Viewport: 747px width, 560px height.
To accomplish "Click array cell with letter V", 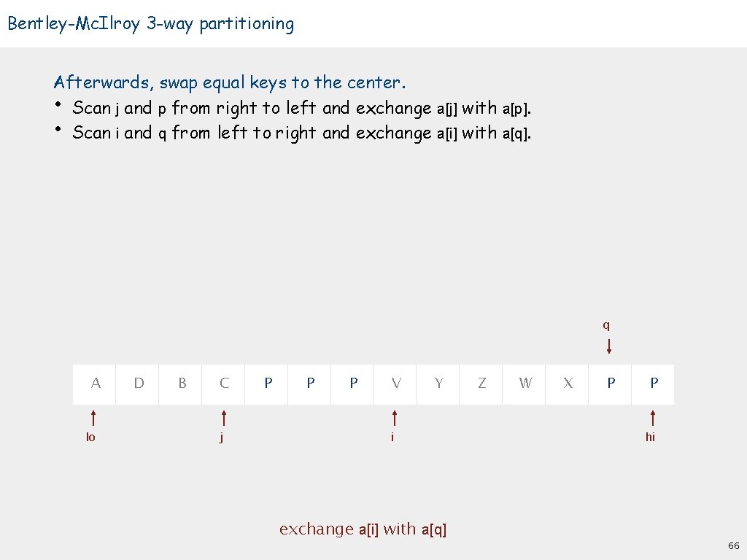I will pyautogui.click(x=395, y=383).
